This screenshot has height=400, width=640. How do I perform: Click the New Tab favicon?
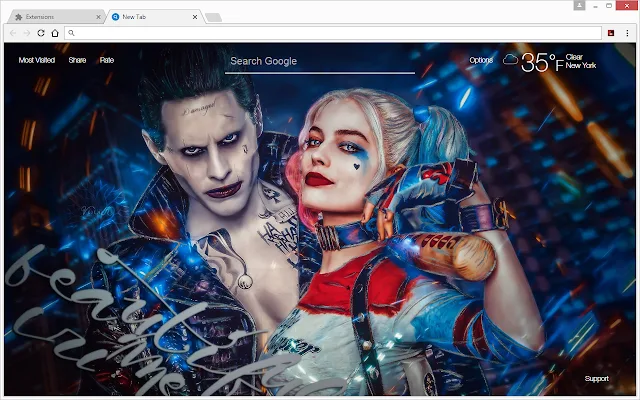click(116, 17)
